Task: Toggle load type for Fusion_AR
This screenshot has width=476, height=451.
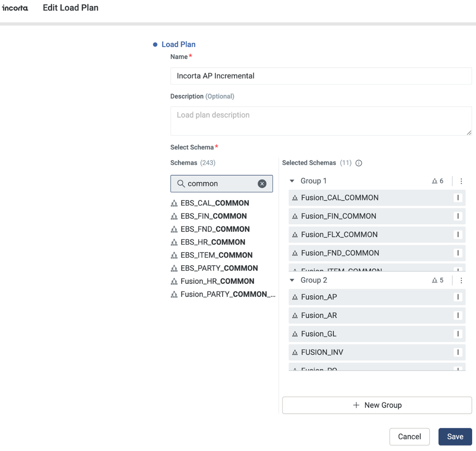Action: [x=458, y=315]
